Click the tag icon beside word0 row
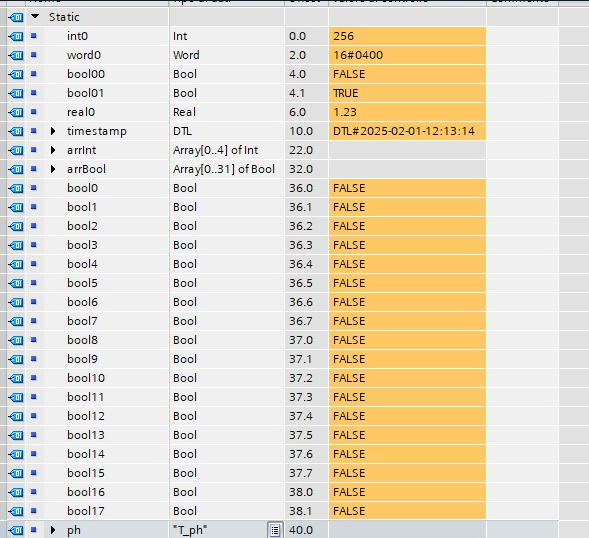 pos(16,55)
